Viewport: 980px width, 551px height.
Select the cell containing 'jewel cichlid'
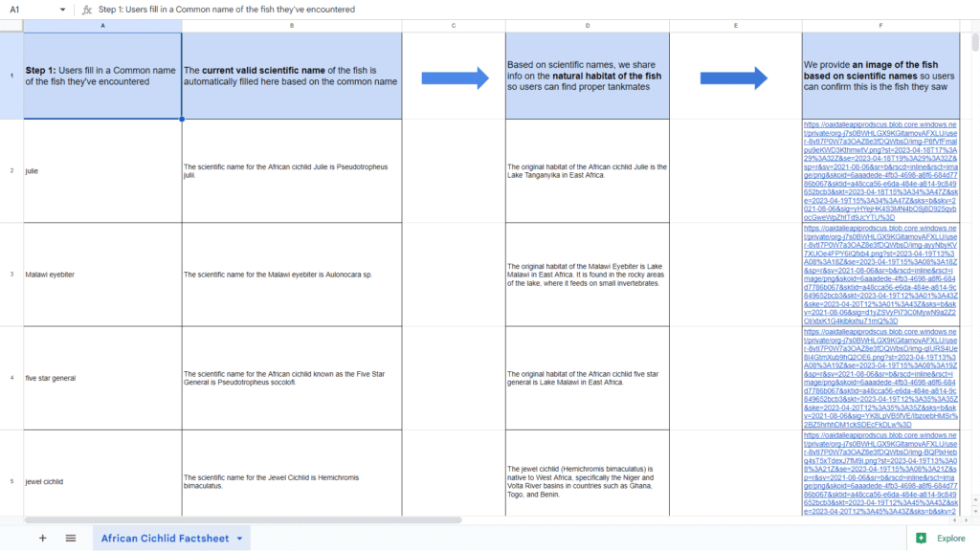pos(102,473)
